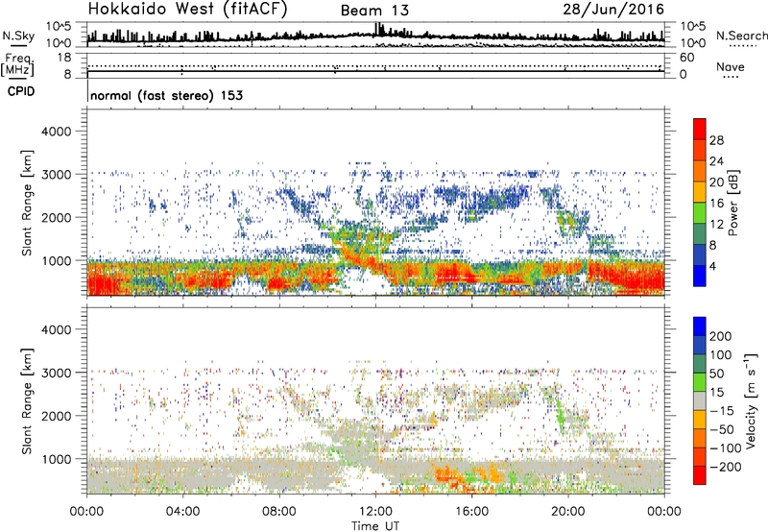Screen dimensions: 768x532
Task: Click the 'N.Search' label
Action: (x=742, y=36)
